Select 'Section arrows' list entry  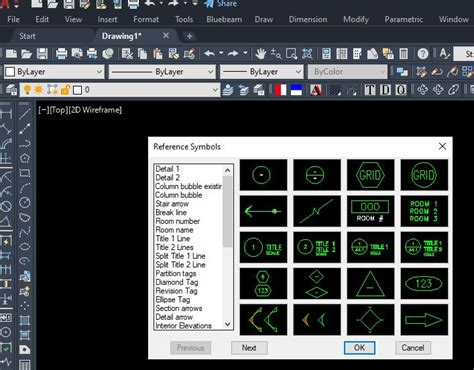pyautogui.click(x=179, y=308)
